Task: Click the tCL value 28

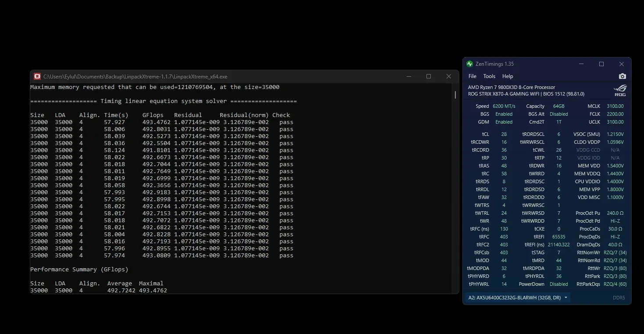Action: pos(504,134)
